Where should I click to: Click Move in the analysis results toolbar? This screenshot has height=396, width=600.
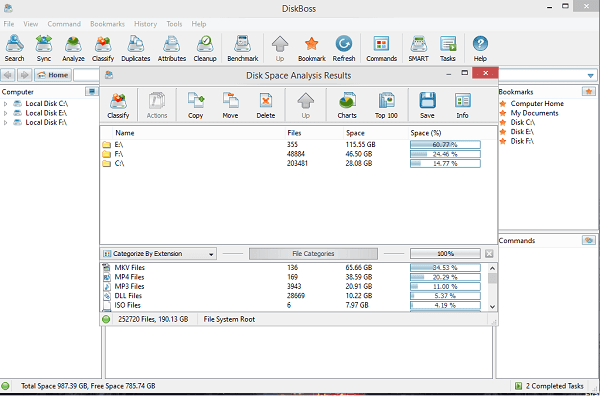[230, 105]
